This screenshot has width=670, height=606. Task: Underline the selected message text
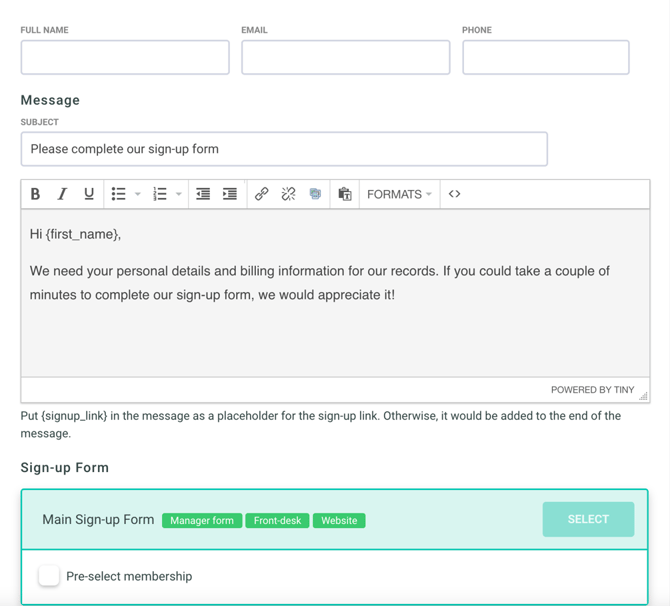pos(89,194)
